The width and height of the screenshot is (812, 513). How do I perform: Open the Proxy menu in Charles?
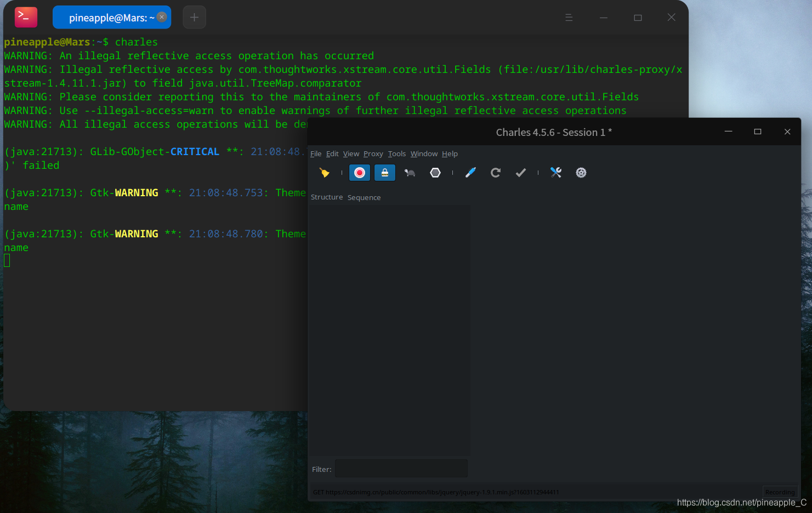pos(373,154)
